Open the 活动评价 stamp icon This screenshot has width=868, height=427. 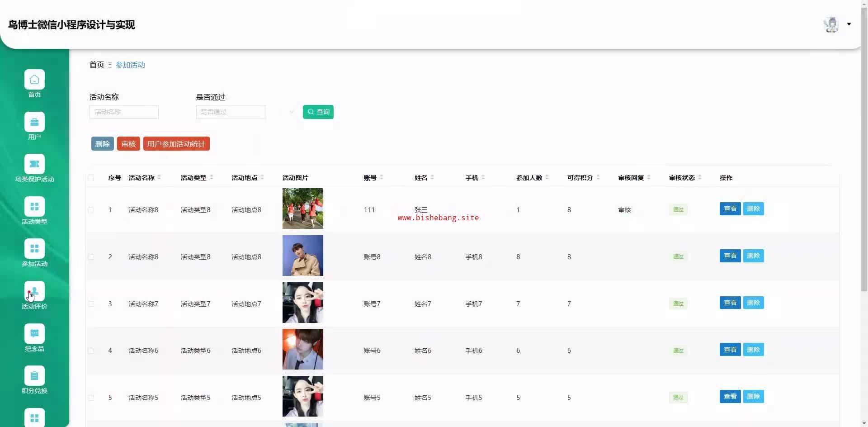34,291
